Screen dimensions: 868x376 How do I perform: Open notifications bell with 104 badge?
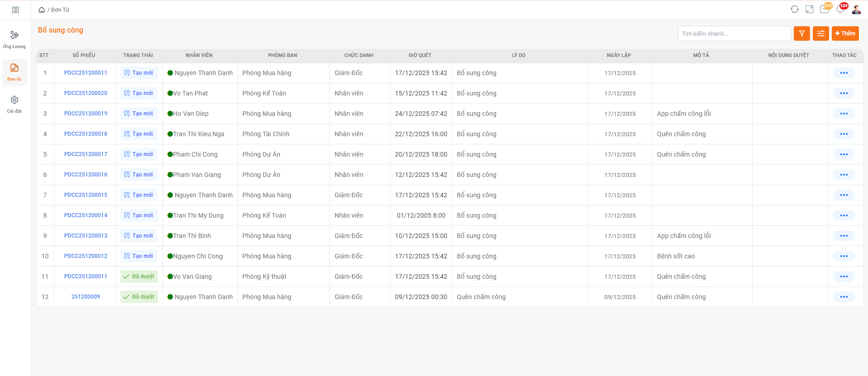[x=840, y=9]
